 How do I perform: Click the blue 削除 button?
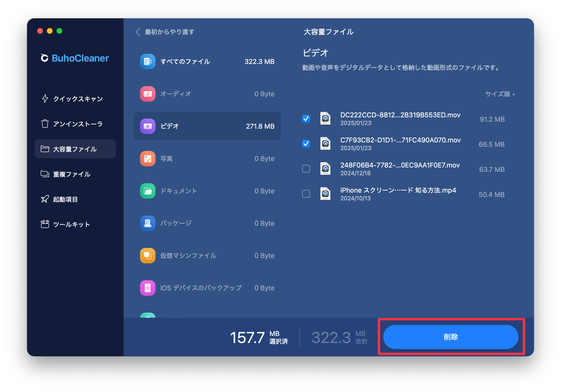[451, 337]
